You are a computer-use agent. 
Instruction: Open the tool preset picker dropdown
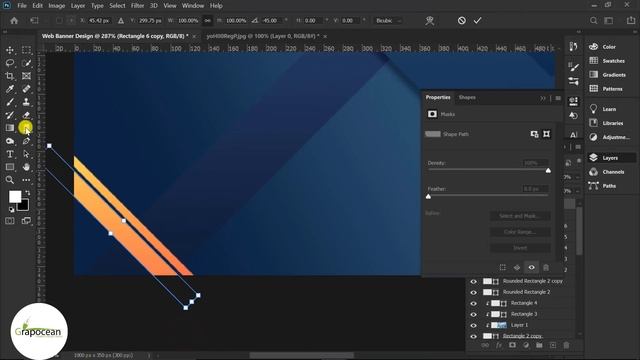(x=35, y=20)
